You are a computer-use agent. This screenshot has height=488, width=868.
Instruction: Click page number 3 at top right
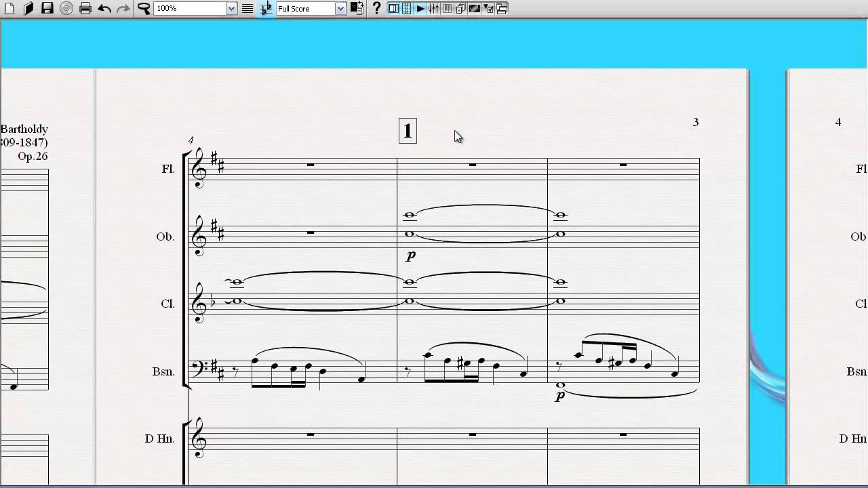[696, 122]
